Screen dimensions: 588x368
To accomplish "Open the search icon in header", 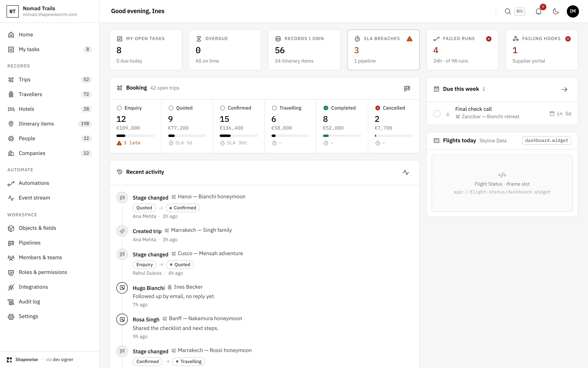I will (x=508, y=11).
